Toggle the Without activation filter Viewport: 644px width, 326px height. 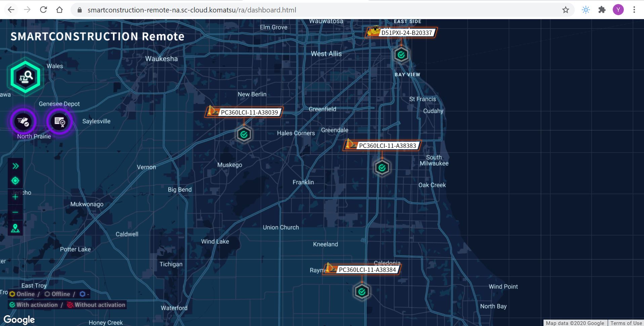point(70,305)
